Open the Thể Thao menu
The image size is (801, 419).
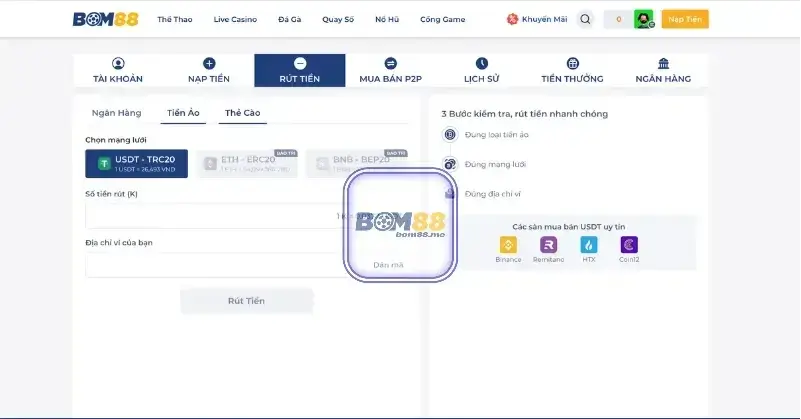click(175, 19)
